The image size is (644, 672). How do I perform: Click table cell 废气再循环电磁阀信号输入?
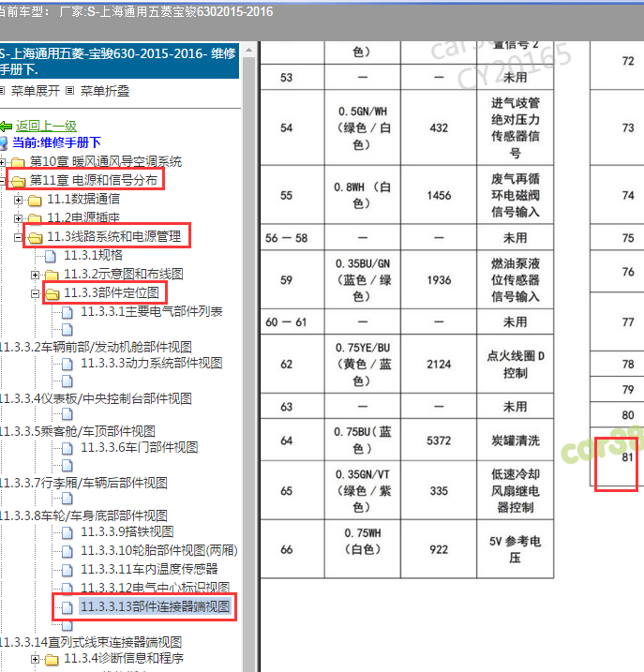pyautogui.click(x=515, y=195)
